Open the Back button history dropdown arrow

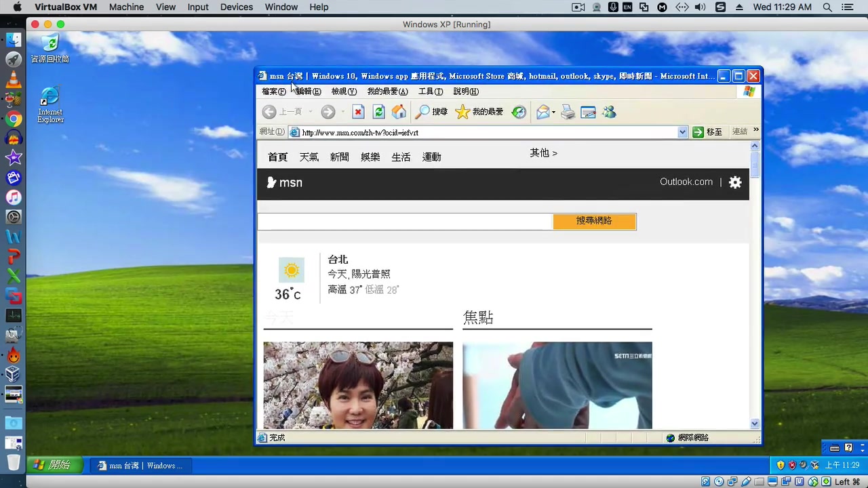click(311, 112)
